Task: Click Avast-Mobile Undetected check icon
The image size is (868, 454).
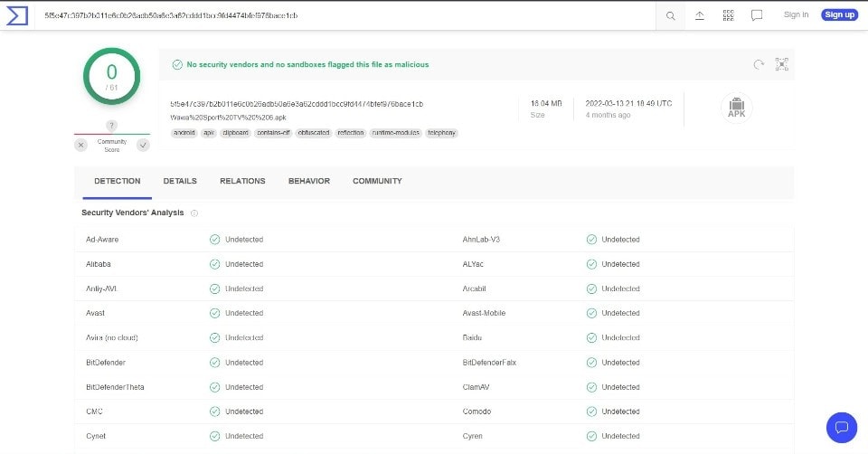Action: pos(591,314)
